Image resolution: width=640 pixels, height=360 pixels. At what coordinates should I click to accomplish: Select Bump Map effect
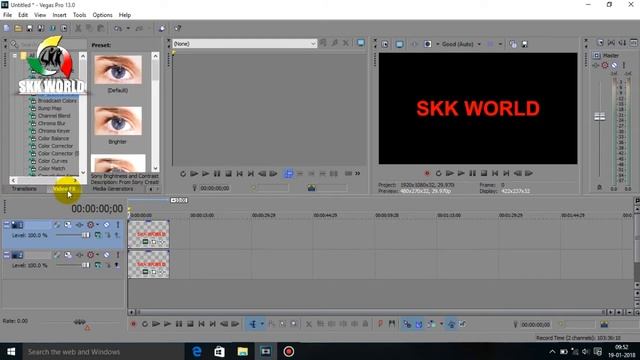tap(50, 108)
